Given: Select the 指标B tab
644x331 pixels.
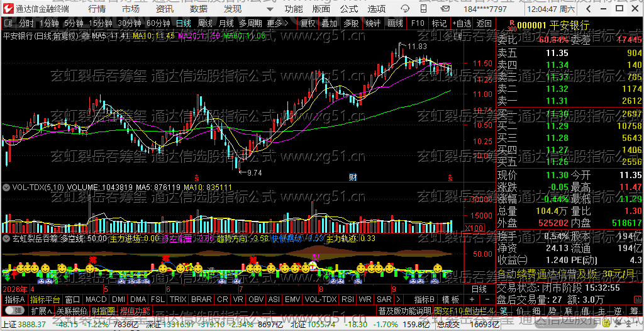Looking at the screenshot, I should click(425, 300).
